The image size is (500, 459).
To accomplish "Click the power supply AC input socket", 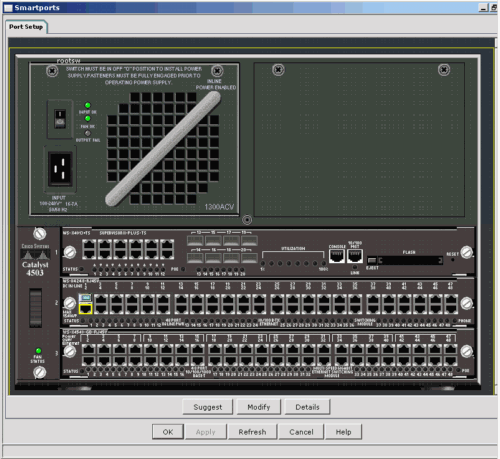I will tap(60, 169).
